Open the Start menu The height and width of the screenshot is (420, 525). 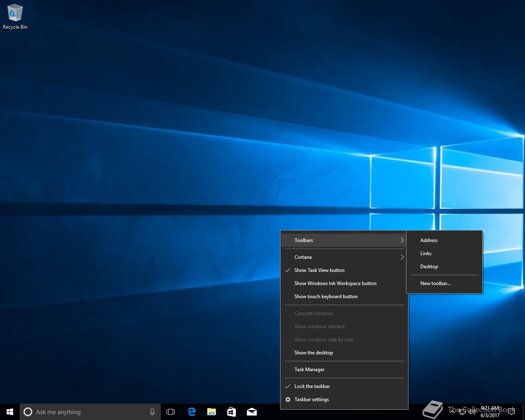tap(10, 412)
